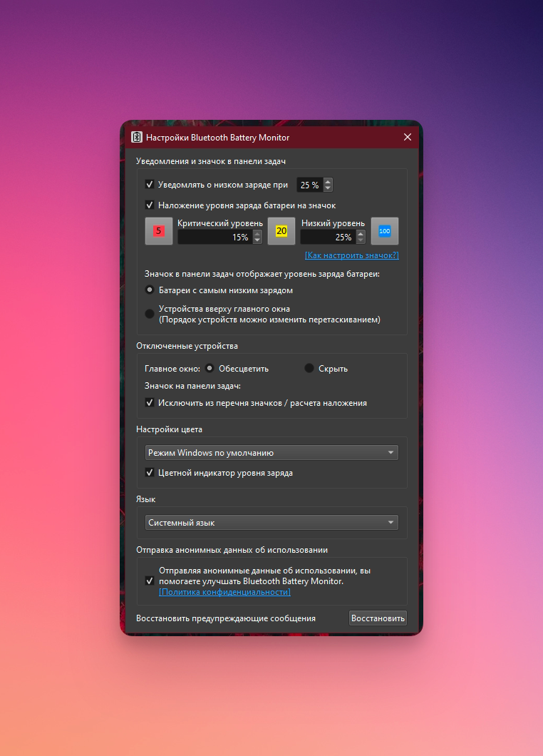Image resolution: width=543 pixels, height=756 pixels.
Task: Click the low level field showing 25%
Action: [x=329, y=237]
